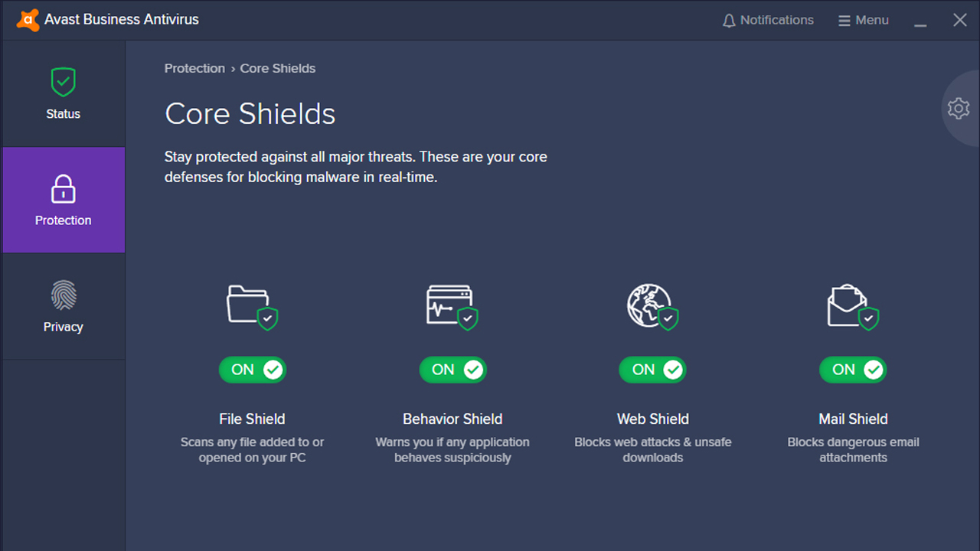The width and height of the screenshot is (980, 551).
Task: Click the Privacy fingerprint icon
Action: click(x=64, y=295)
